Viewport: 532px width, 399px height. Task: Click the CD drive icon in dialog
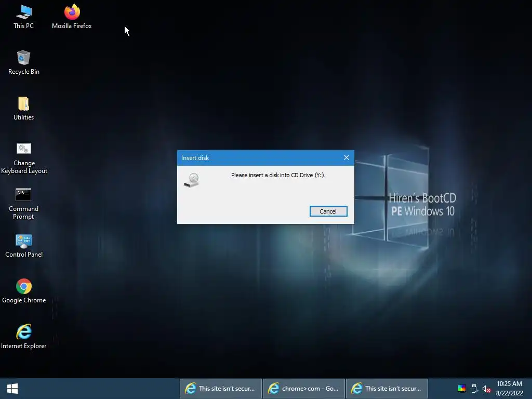[192, 180]
